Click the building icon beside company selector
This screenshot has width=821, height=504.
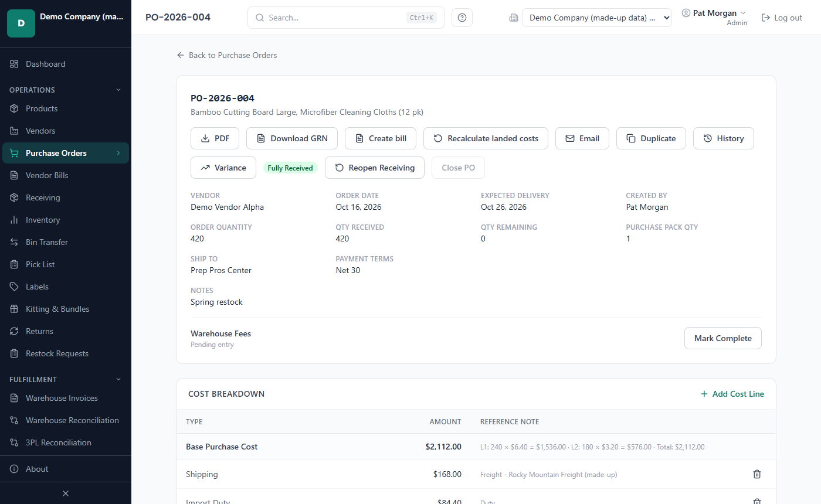tap(514, 18)
